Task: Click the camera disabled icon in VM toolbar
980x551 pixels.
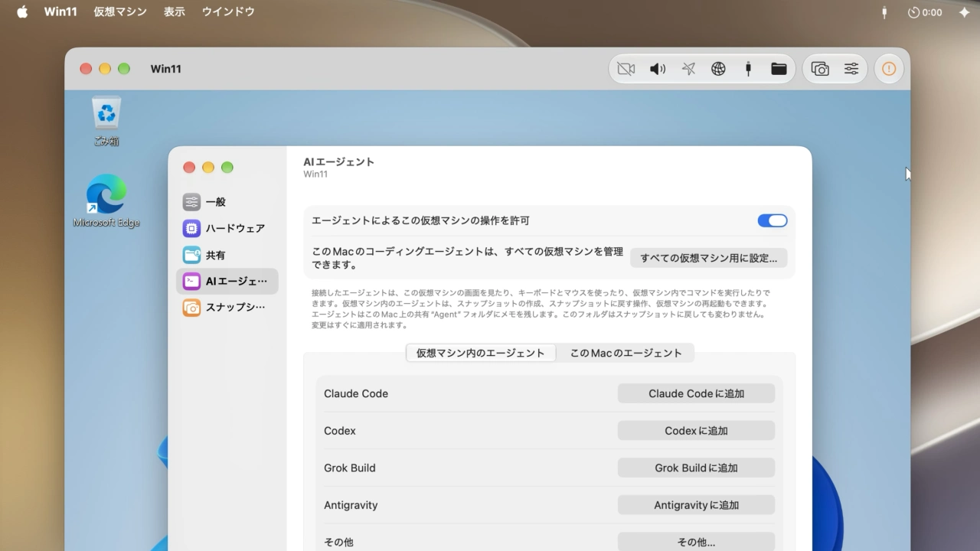Action: pos(626,69)
